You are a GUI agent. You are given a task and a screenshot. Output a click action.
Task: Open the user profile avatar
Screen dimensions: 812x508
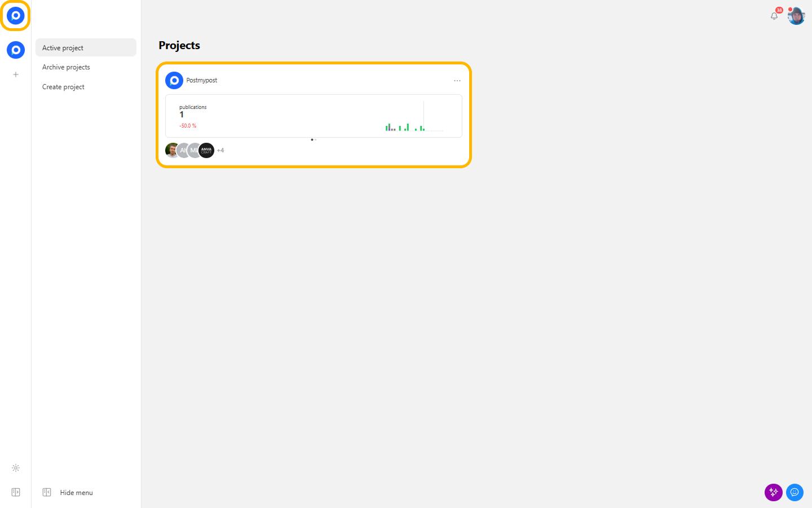click(796, 16)
